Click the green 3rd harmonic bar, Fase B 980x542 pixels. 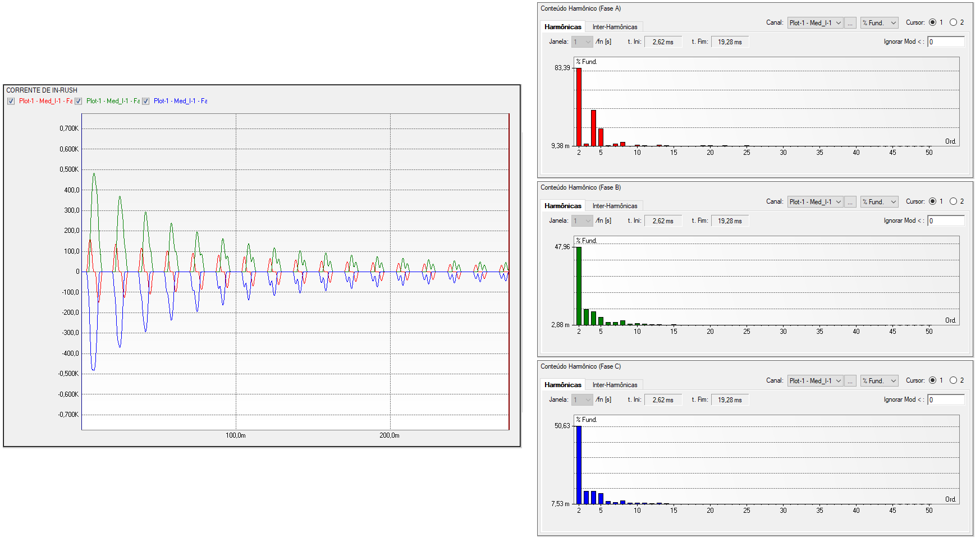coord(586,317)
